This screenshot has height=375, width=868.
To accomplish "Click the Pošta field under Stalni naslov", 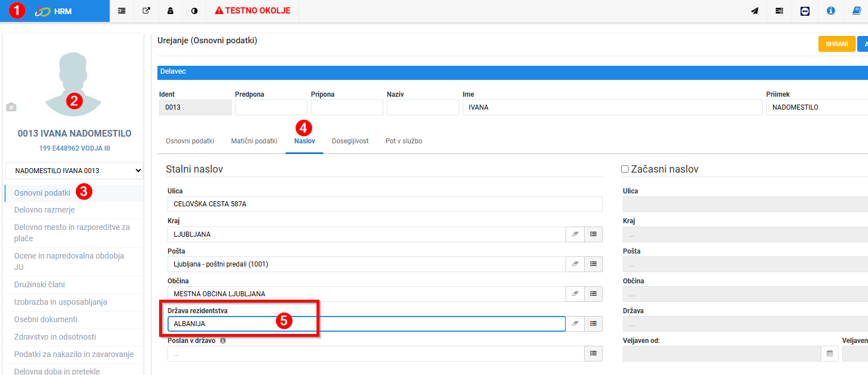I will point(367,264).
